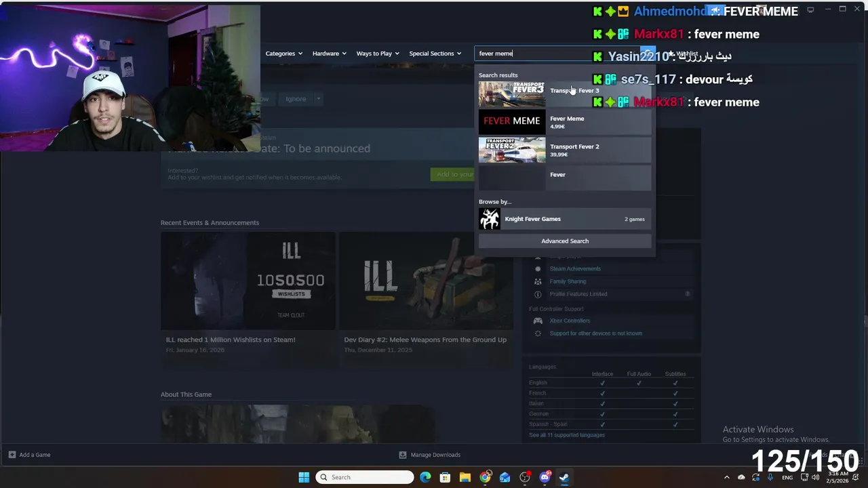Click the Xbox controller icon
868x488 pixels.
click(x=538, y=321)
